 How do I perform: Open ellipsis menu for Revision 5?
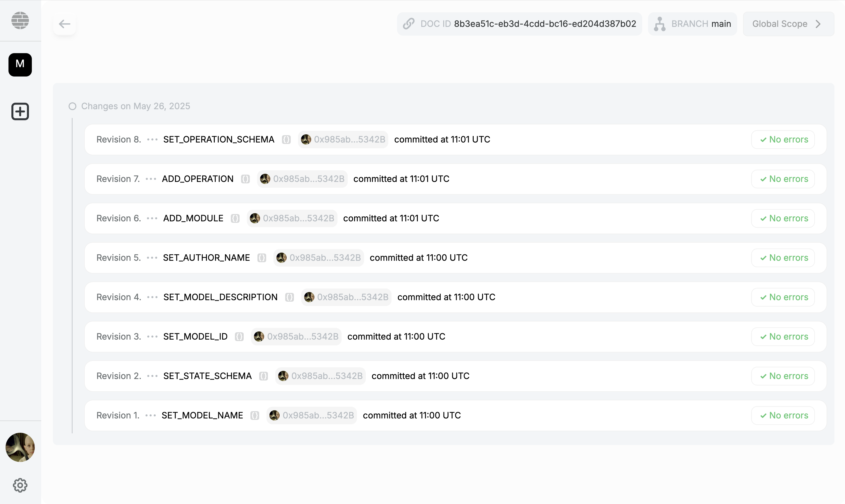pos(152,258)
